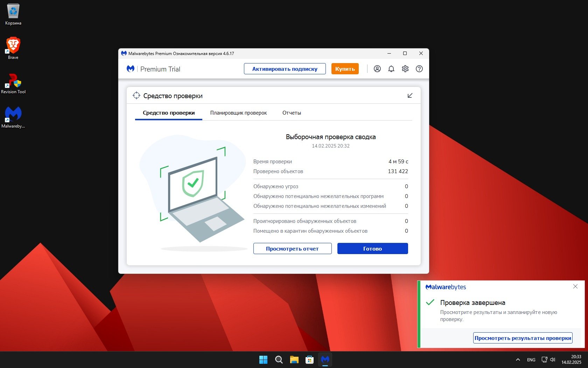Click the blue Готово button

373,248
